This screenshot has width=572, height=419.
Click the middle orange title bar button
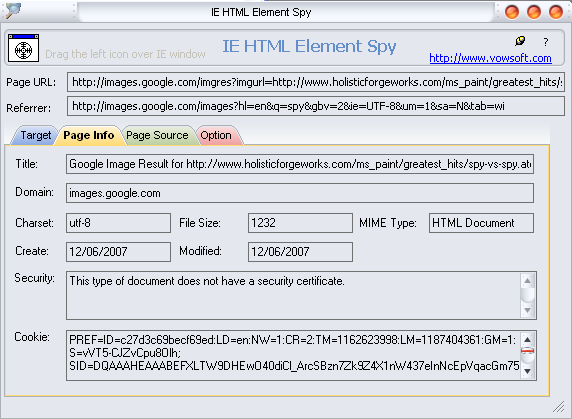pos(534,12)
